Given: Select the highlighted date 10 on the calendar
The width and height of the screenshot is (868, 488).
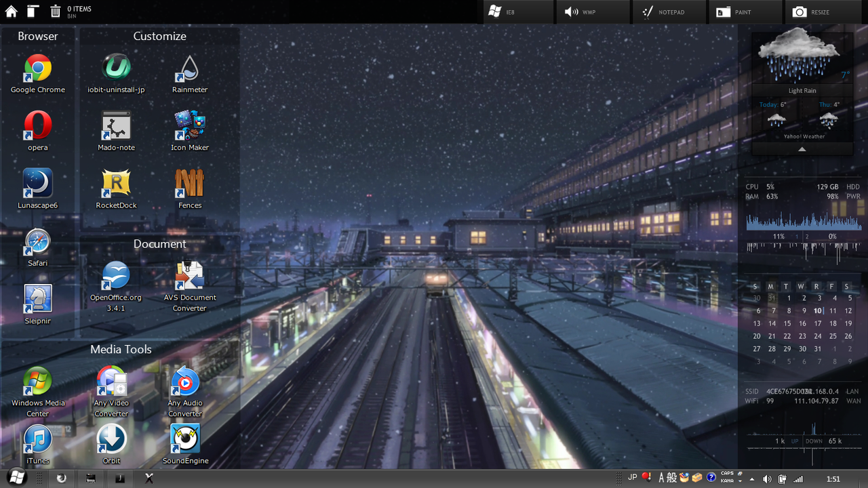Looking at the screenshot, I should (x=818, y=310).
